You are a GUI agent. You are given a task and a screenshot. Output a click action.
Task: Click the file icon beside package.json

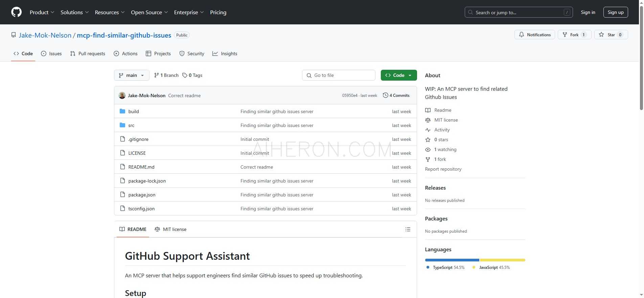(122, 194)
